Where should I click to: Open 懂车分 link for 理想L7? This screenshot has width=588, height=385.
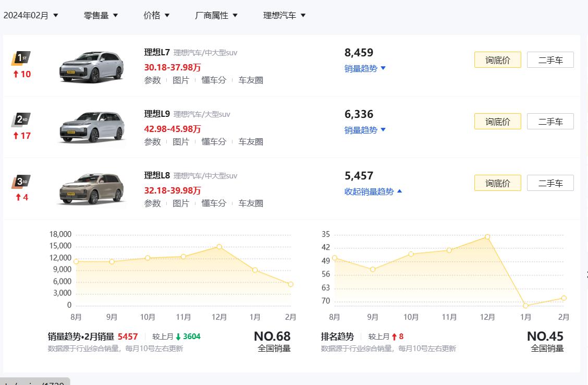(214, 80)
